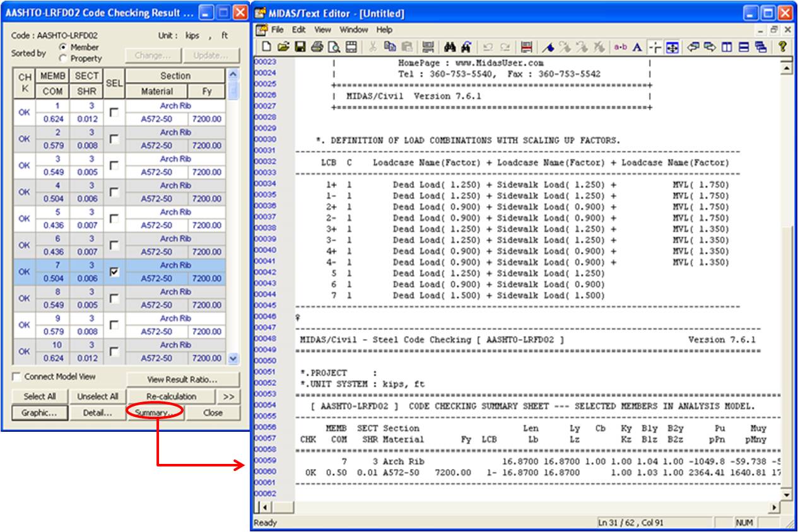
Task: Enable the Connect Model View checkbox
Action: (x=16, y=377)
